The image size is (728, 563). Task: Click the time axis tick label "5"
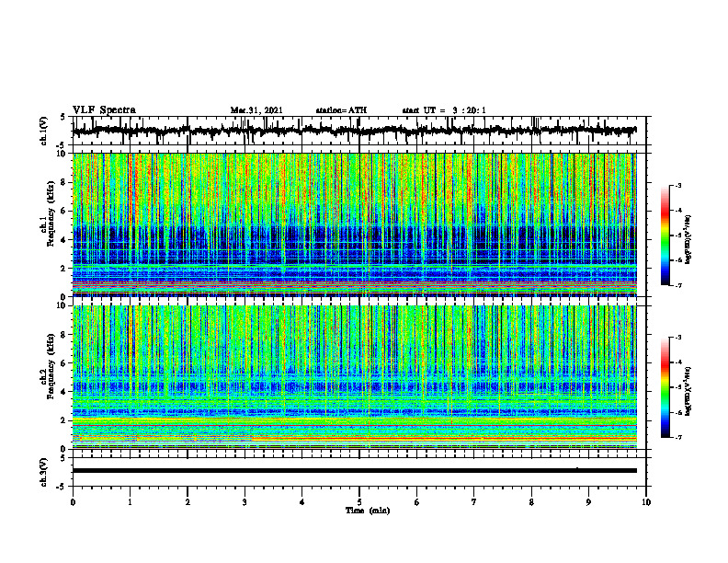359,502
